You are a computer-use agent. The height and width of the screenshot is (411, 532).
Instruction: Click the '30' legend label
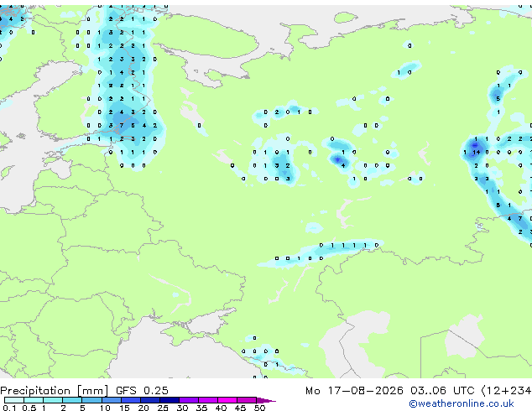182,408
